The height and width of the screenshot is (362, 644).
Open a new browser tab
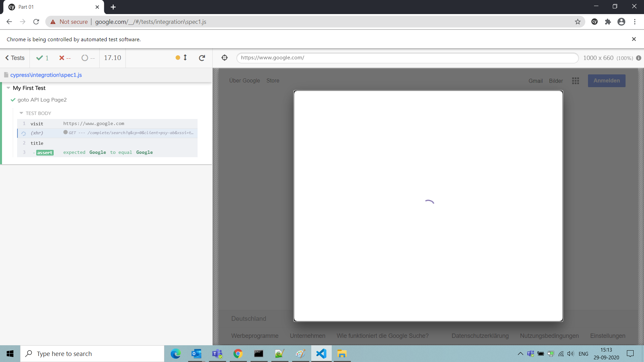point(113,7)
